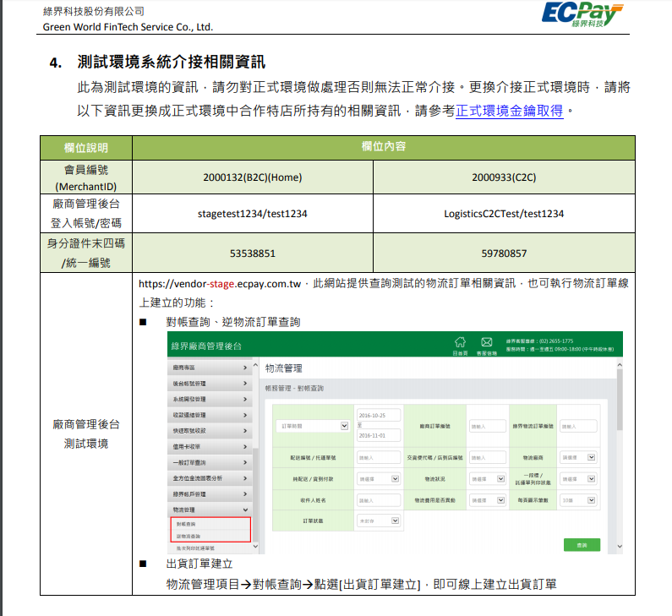Click the 欄位說明 table header
Image resolution: width=672 pixels, height=616 pixels.
(86, 148)
